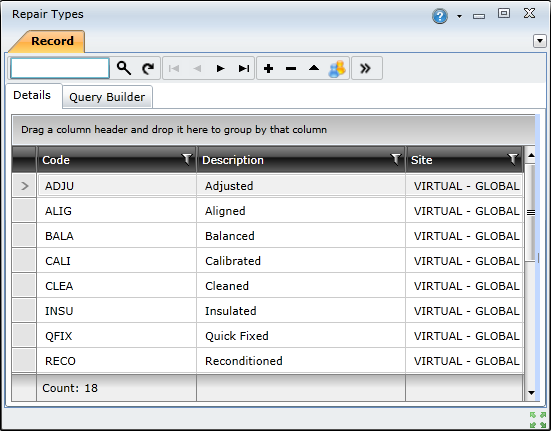Open Code column filter
Image resolution: width=551 pixels, height=431 pixels.
click(187, 159)
